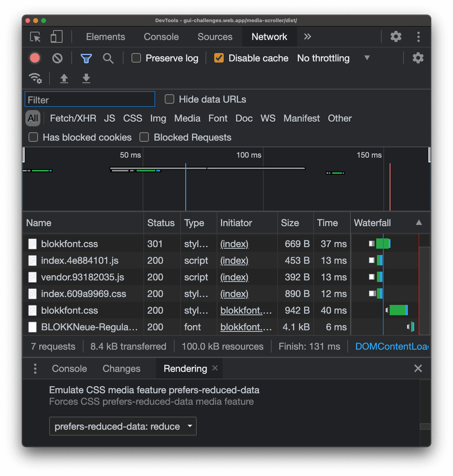Open network conditions wifi icon
Viewport: 453px width, 476px height.
(35, 78)
